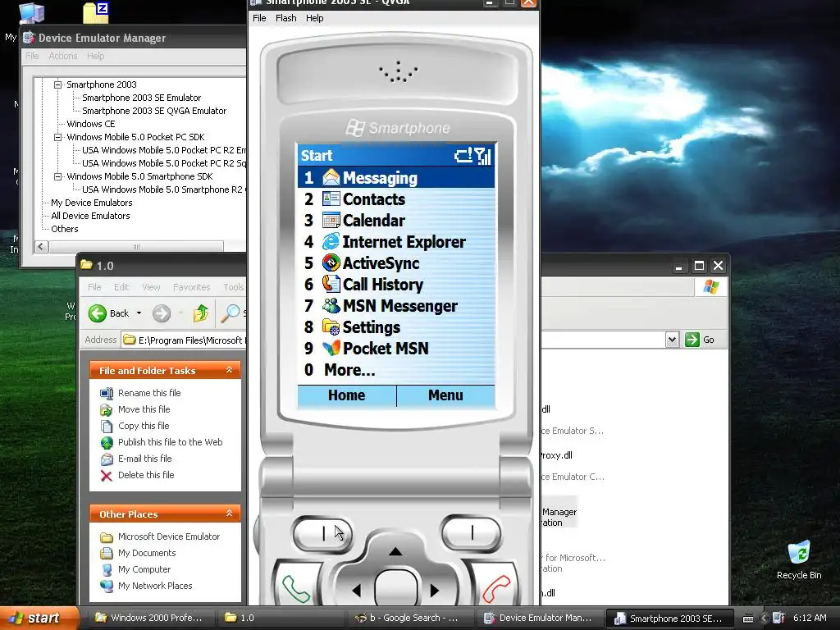Click the D-pad right arrow on the phone
Viewport: 840px width, 630px height.
435,591
